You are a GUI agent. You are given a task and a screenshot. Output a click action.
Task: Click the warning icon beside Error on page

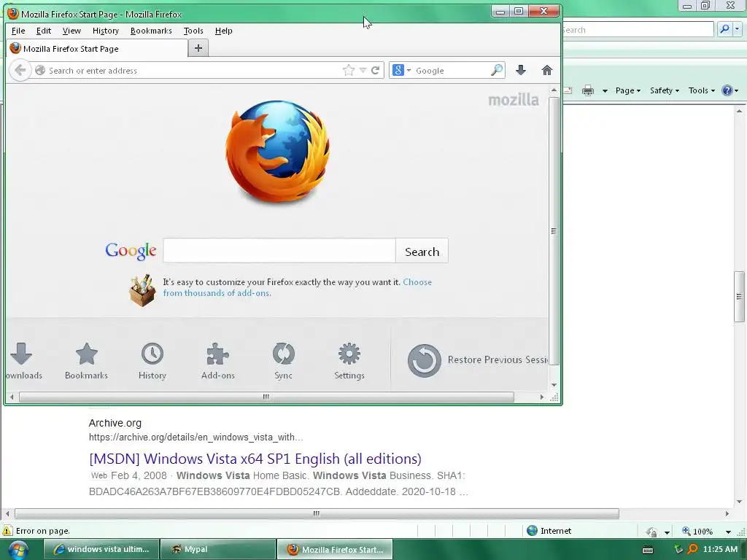pos(7,531)
